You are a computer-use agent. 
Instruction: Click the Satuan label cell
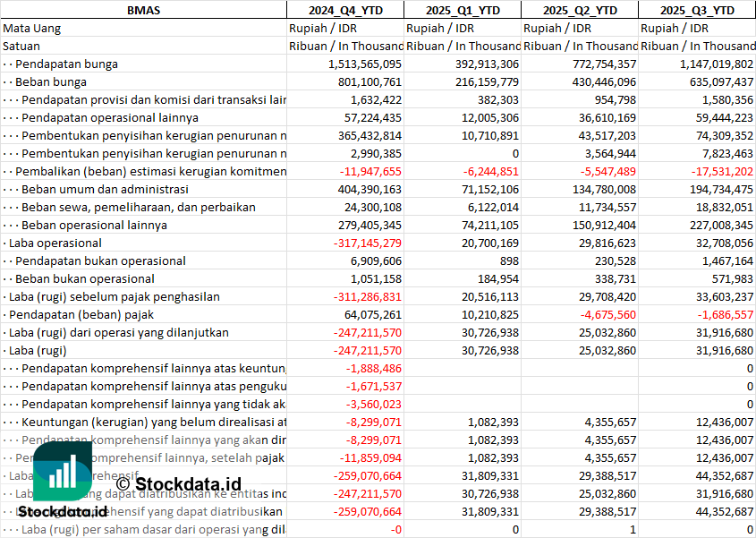tap(21, 47)
